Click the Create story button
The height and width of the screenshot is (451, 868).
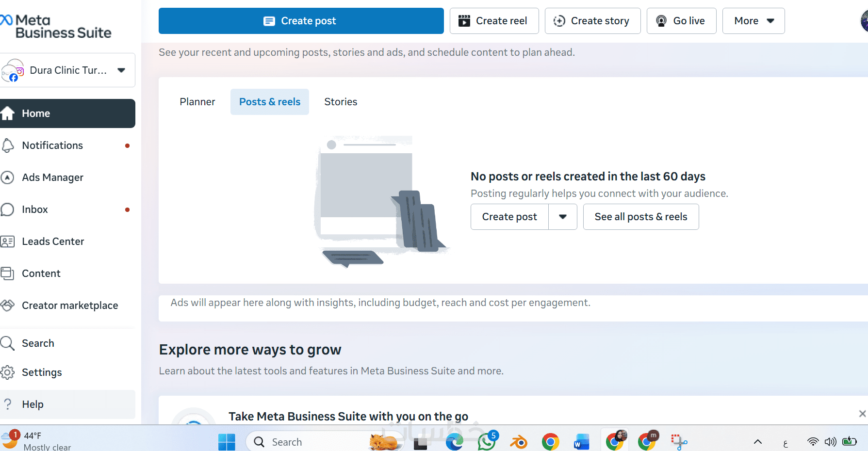[x=592, y=21]
